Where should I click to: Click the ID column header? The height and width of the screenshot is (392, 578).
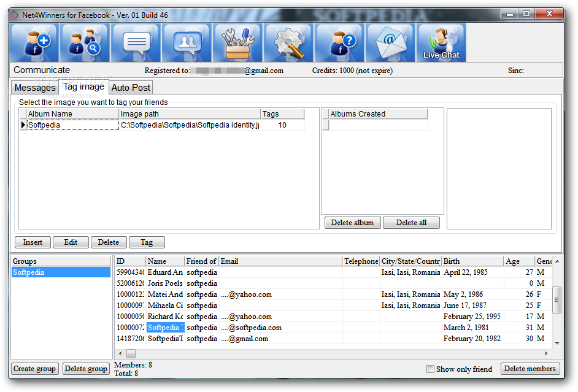coord(131,261)
